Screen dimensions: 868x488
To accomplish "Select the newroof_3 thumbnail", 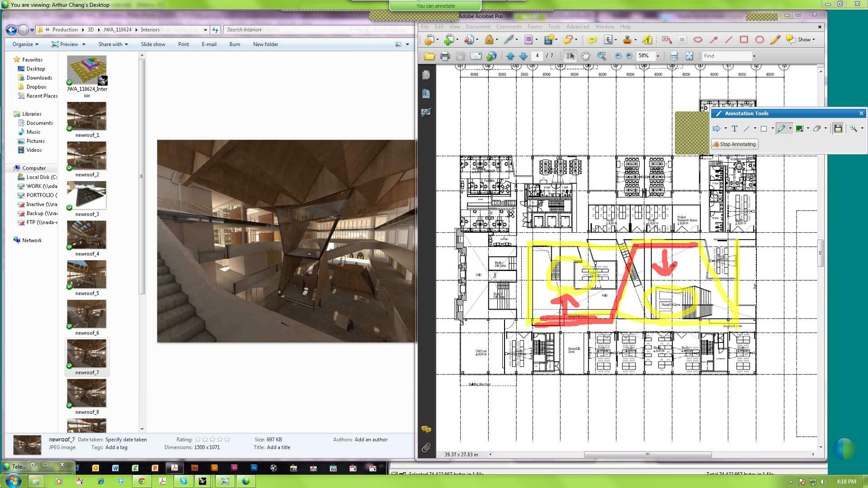I will (x=87, y=195).
